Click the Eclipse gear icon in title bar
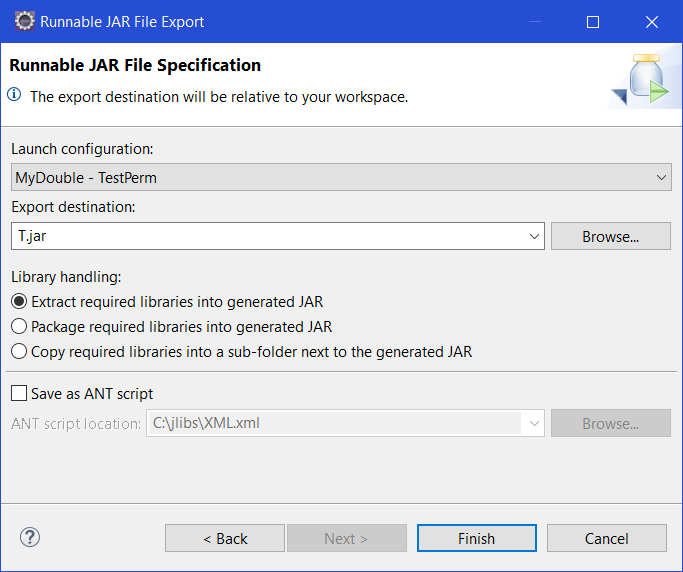This screenshot has width=683, height=572. (24, 21)
